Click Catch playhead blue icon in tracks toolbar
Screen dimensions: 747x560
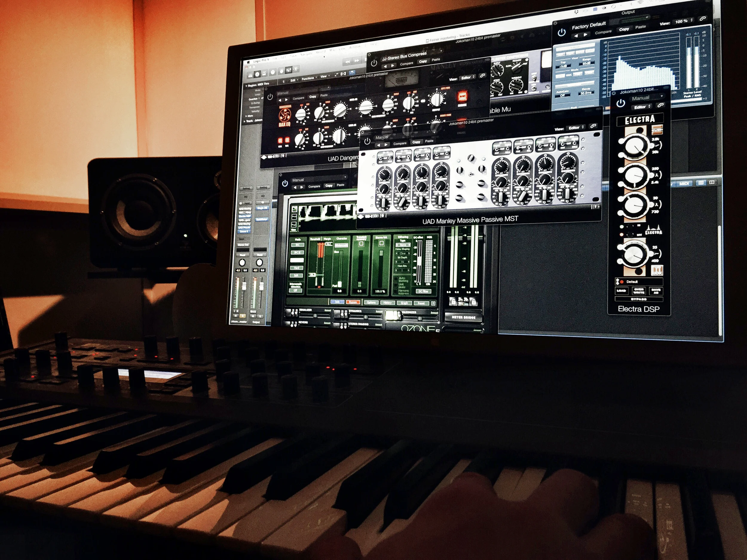(x=352, y=73)
